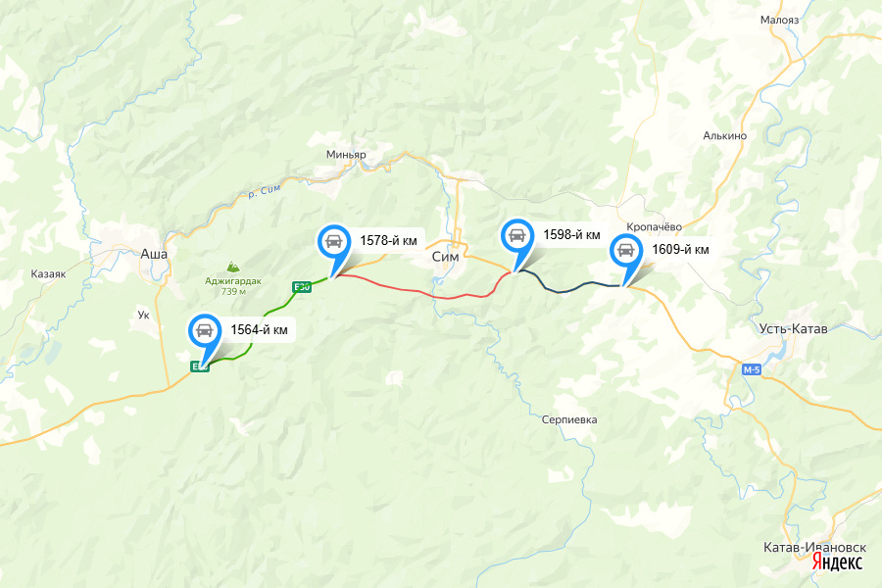Open the Яндекс logo link

pos(837,562)
